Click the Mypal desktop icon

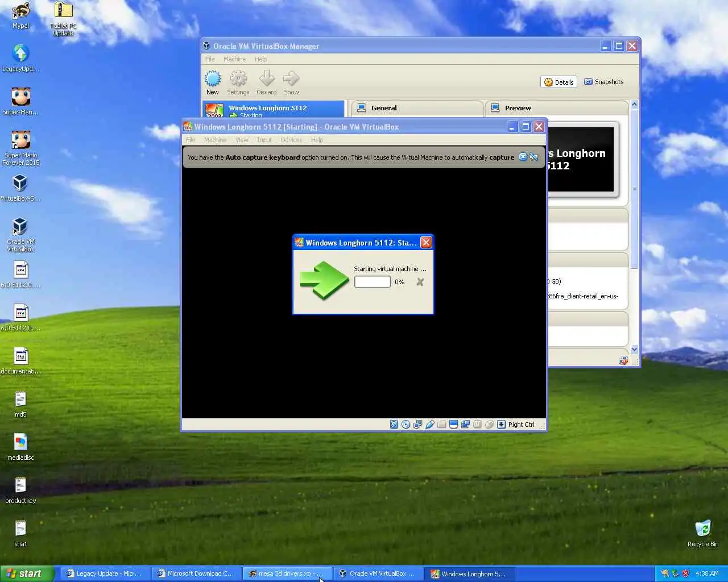[x=20, y=15]
